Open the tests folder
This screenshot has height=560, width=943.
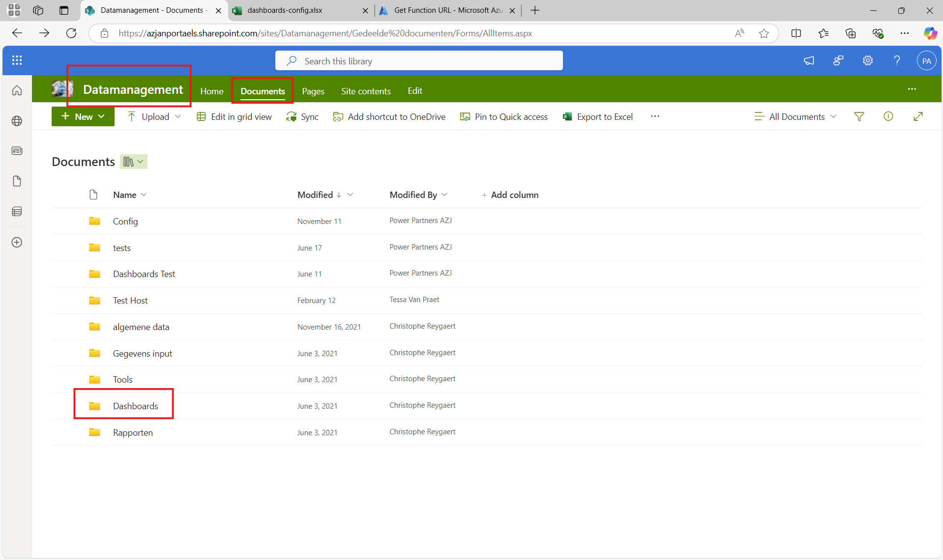click(x=121, y=248)
